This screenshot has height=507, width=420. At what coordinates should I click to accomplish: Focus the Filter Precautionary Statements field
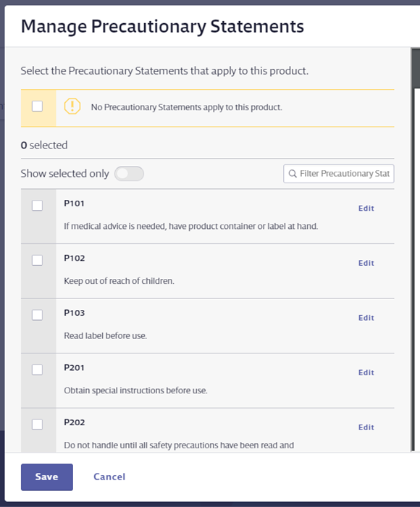[338, 174]
